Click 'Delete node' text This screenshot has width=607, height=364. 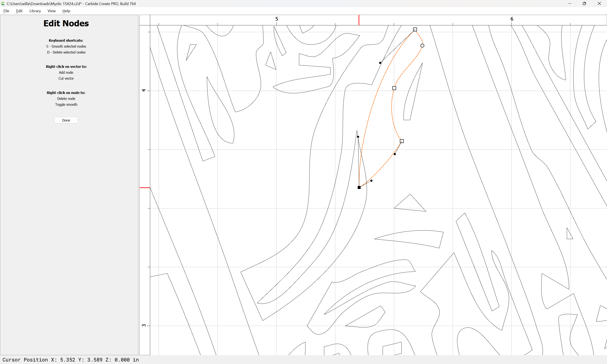66,99
